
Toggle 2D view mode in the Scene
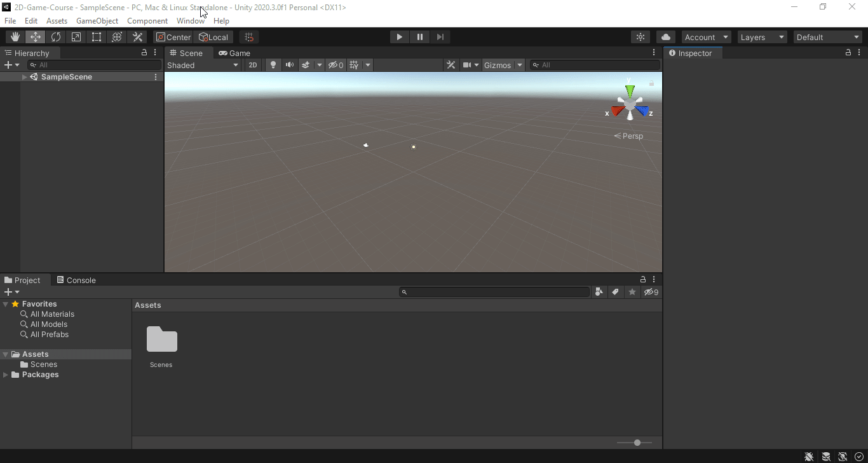coord(253,65)
